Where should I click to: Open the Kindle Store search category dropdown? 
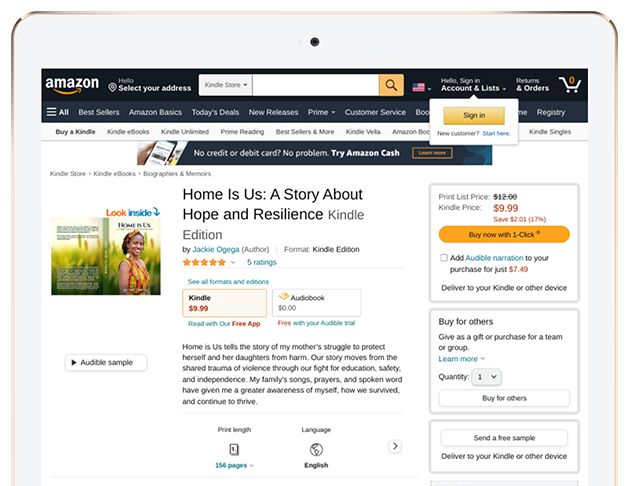click(x=225, y=85)
